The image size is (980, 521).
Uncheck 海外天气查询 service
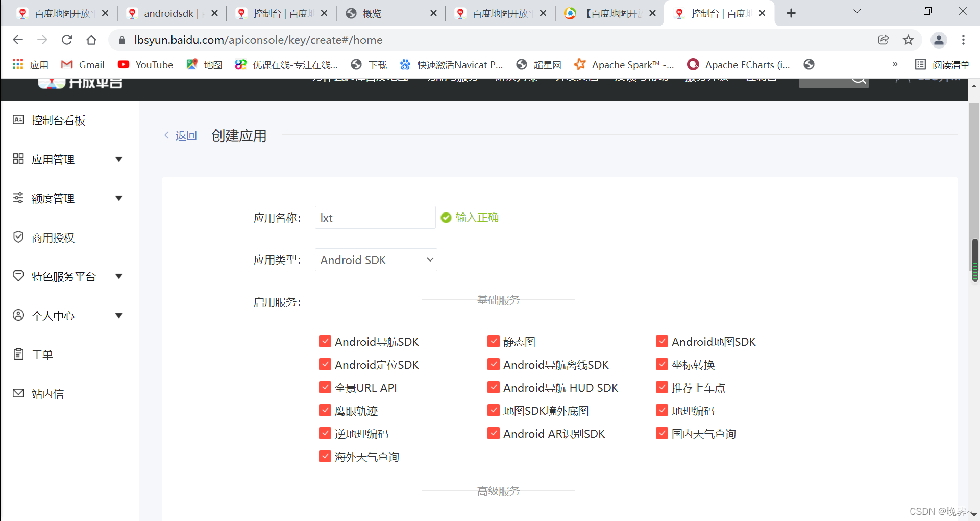click(x=325, y=456)
